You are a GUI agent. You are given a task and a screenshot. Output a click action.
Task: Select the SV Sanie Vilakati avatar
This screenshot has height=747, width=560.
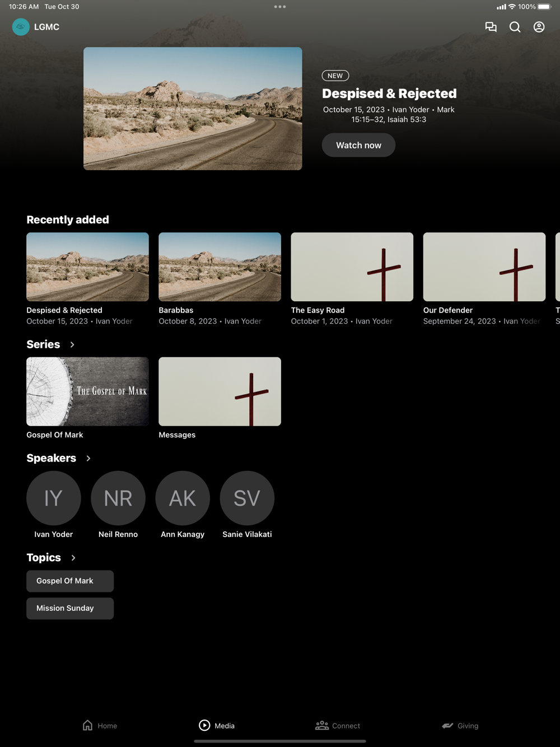tap(247, 498)
